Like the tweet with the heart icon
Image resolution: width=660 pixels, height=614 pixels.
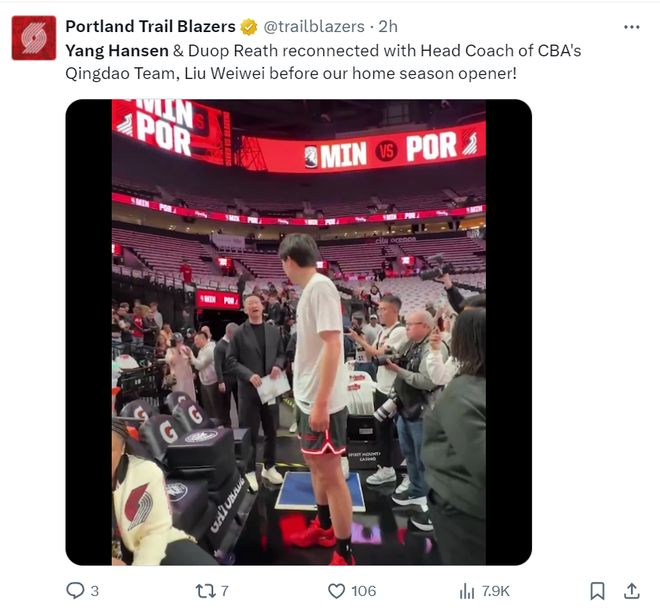337,590
